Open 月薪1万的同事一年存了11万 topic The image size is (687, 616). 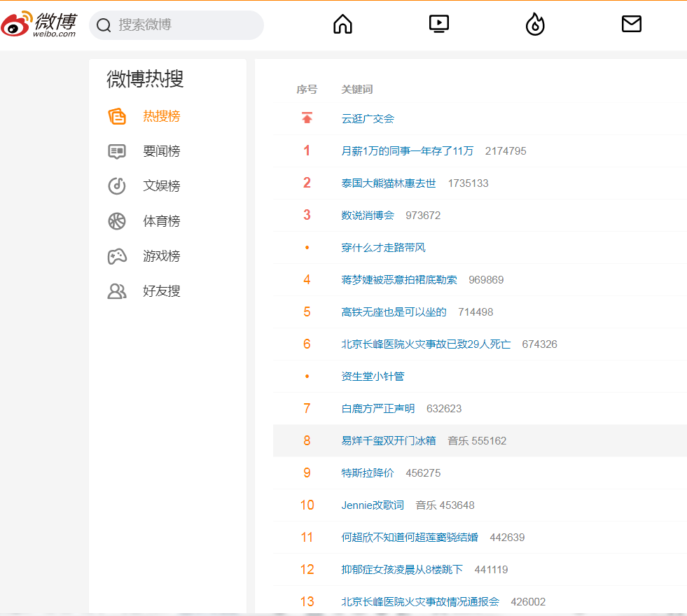(x=407, y=151)
